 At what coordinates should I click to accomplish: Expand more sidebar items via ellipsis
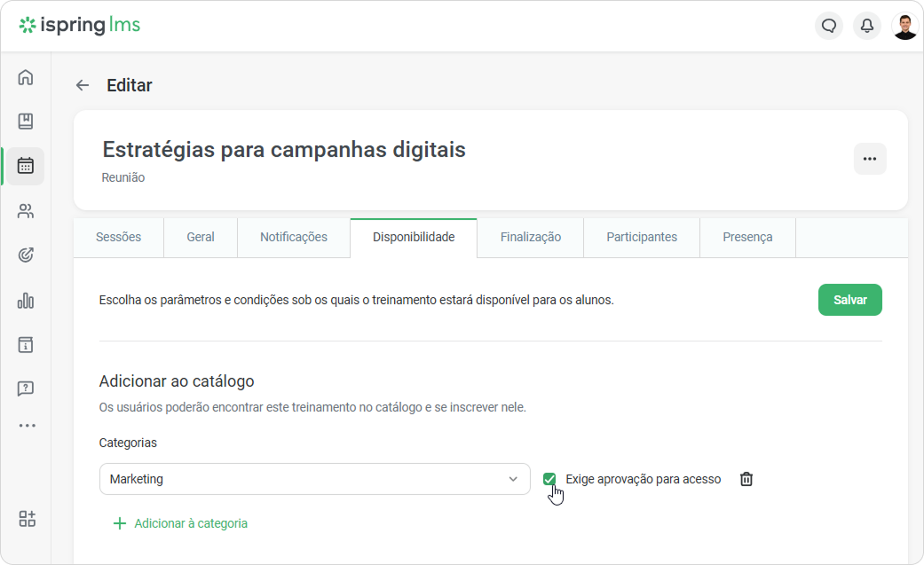pos(28,426)
